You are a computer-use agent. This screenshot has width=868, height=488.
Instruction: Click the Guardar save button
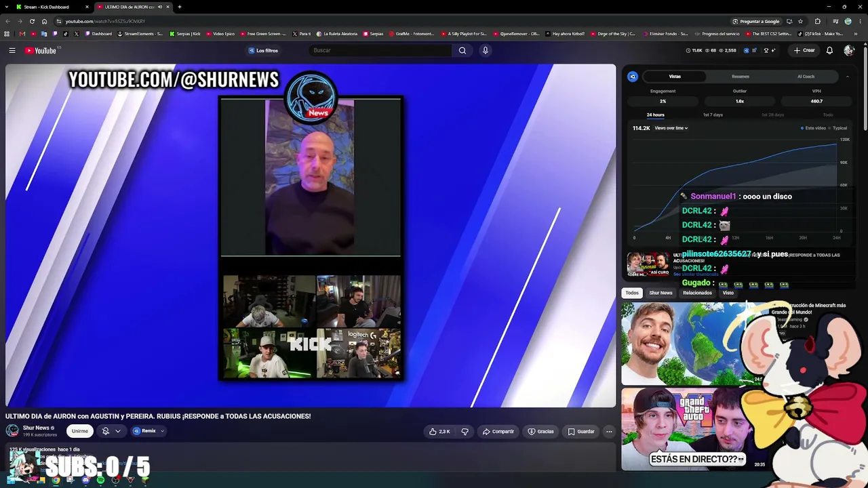[581, 431]
